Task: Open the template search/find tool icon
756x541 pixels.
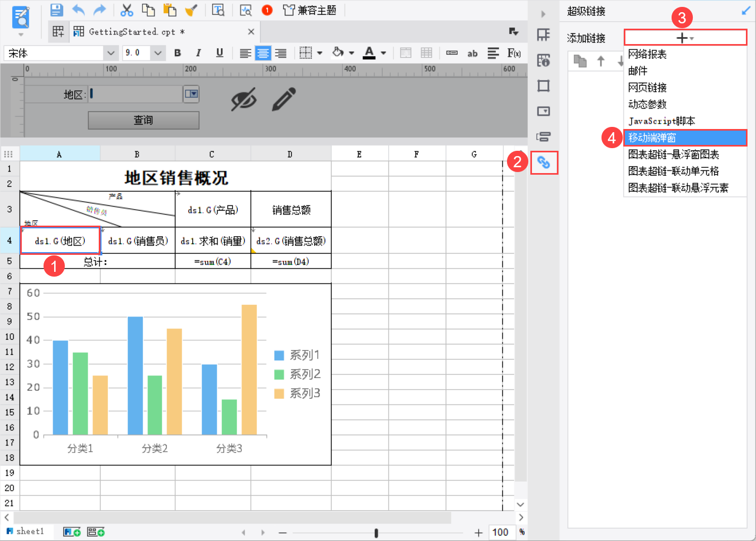Action: click(218, 10)
